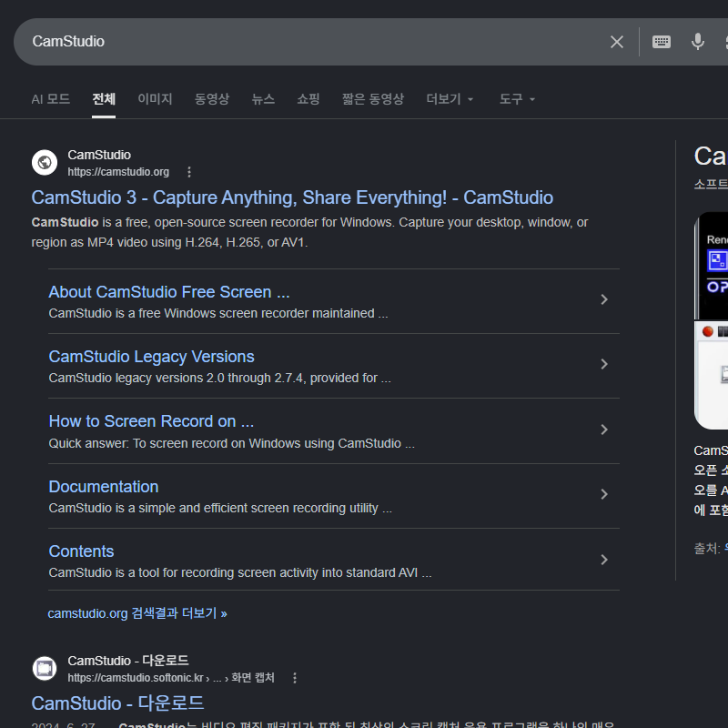Click the https://camstudio.org URL text

pyautogui.click(x=118, y=172)
